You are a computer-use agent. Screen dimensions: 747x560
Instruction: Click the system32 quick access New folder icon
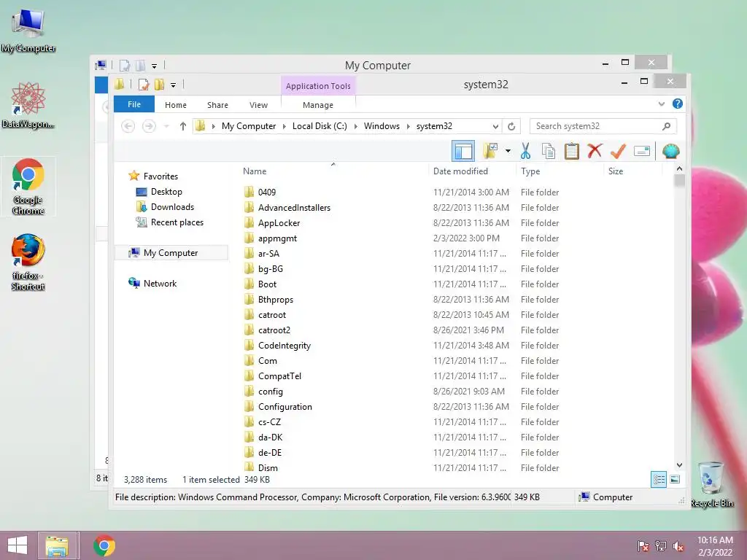[160, 85]
